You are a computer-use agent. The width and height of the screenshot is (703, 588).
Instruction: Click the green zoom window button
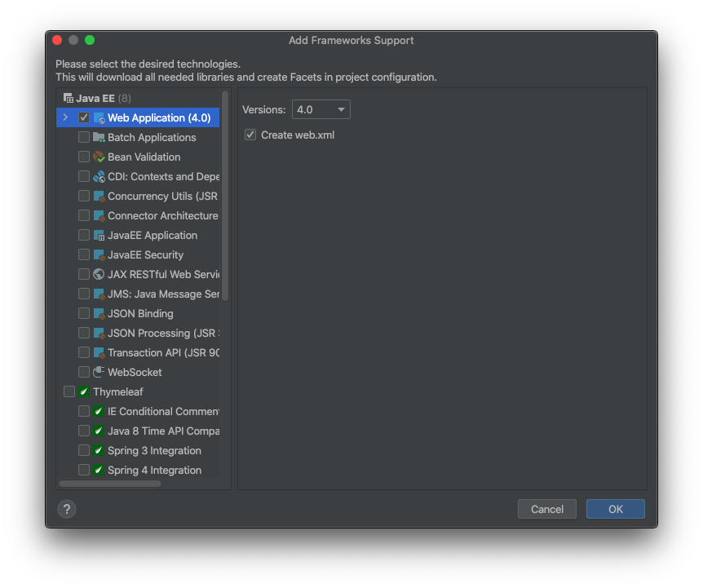(x=90, y=40)
